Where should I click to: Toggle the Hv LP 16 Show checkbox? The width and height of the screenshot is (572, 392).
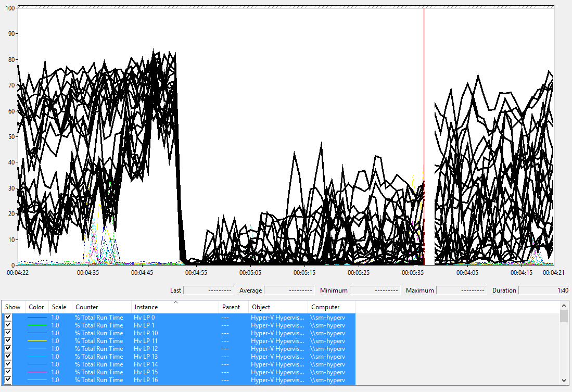pos(8,380)
